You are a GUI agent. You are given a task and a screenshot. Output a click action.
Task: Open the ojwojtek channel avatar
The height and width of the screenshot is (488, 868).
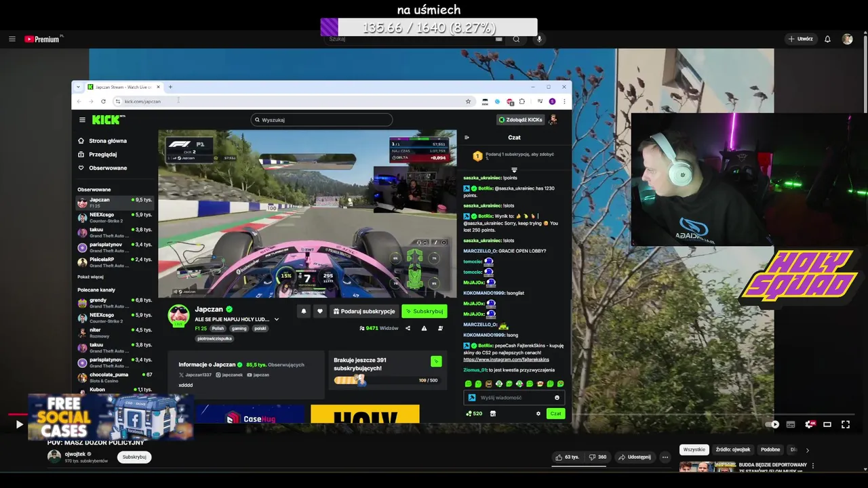coord(54,456)
